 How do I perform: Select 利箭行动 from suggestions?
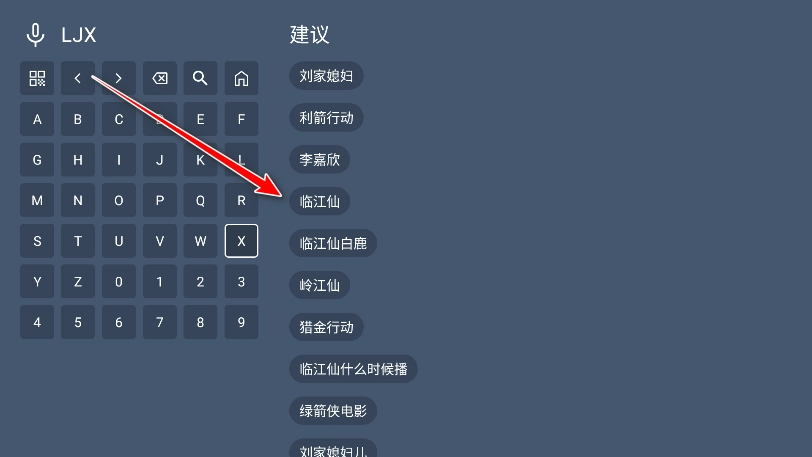(326, 118)
